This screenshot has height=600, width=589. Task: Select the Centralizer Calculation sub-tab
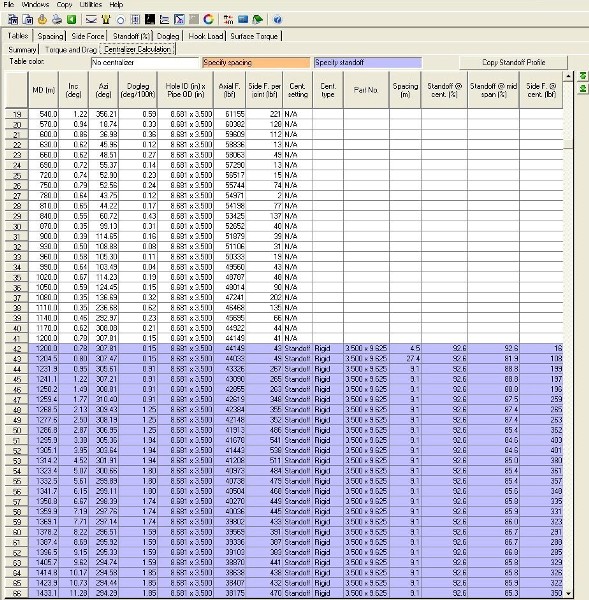click(x=137, y=49)
